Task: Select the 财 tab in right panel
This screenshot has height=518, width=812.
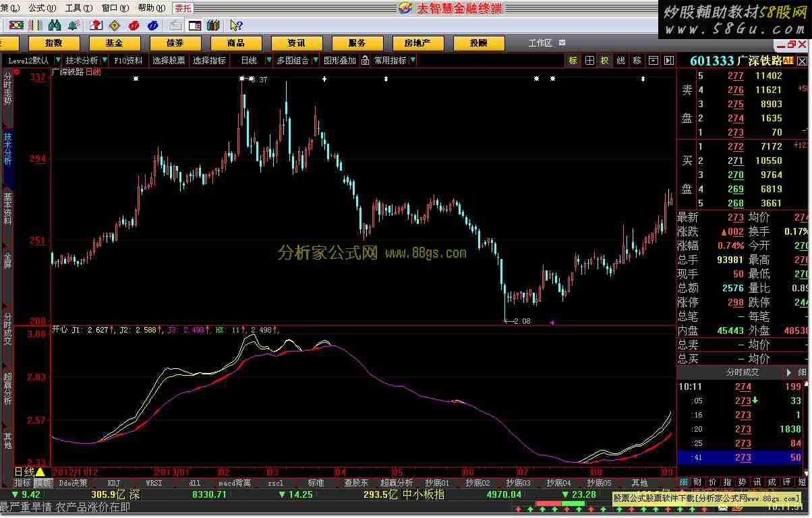Action: point(696,482)
